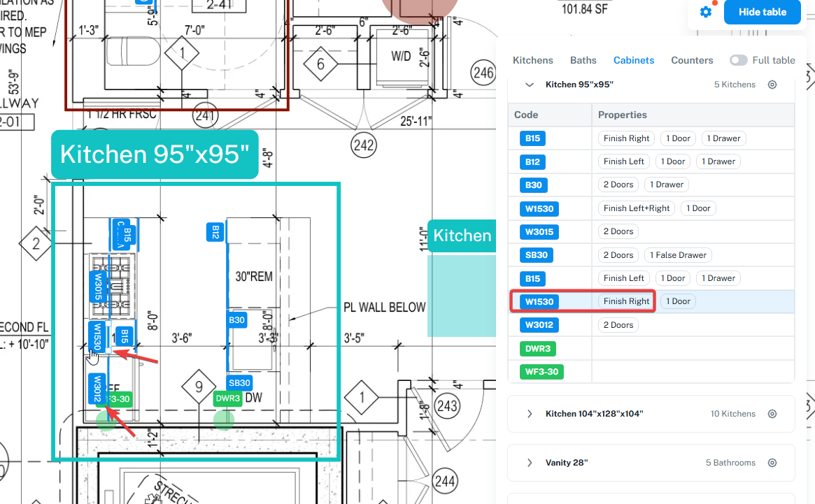
Task: Click B30 cabinet tag on floor plan
Action: pyautogui.click(x=236, y=320)
